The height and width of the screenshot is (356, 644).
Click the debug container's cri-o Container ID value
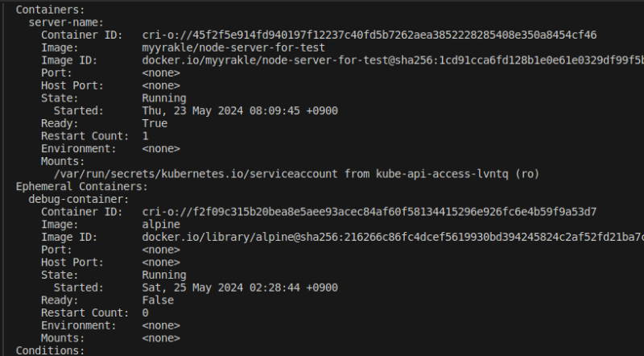click(x=369, y=211)
